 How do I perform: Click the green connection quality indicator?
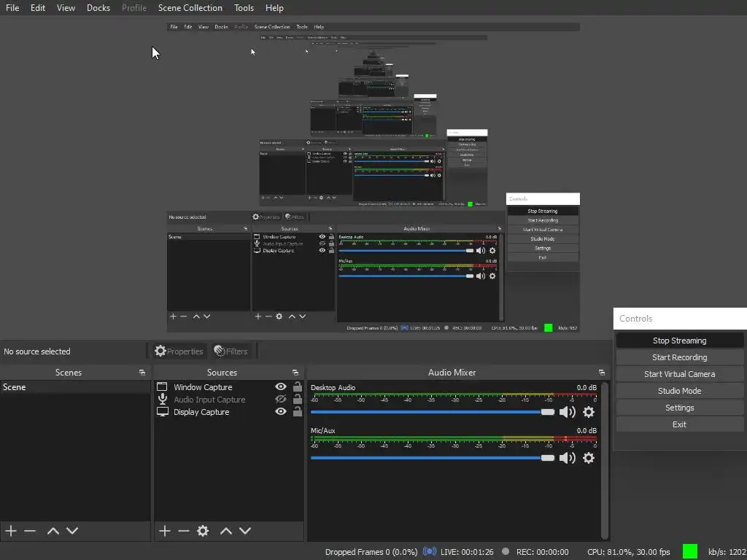coord(690,551)
